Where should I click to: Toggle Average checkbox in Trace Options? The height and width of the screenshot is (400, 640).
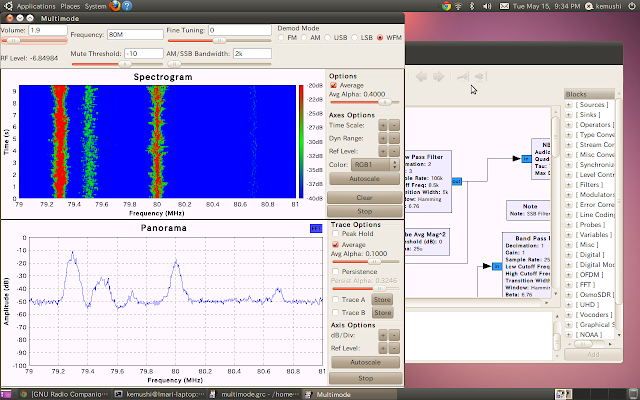point(336,245)
